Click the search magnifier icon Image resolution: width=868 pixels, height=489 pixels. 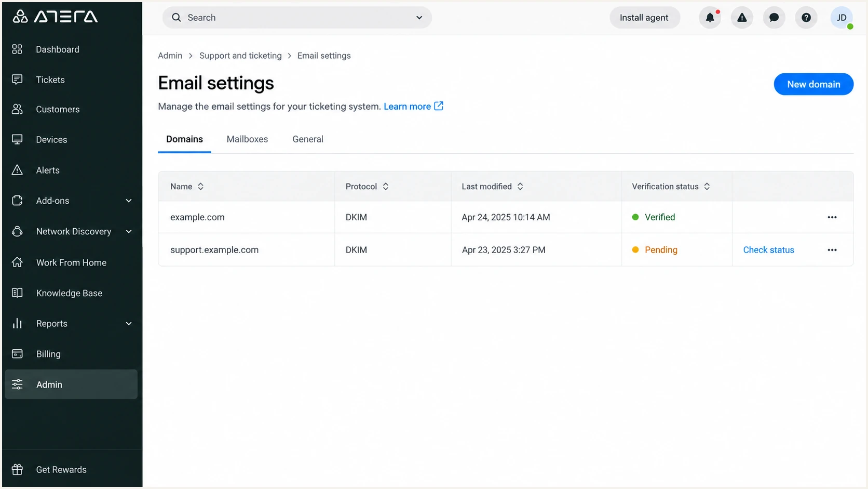(x=177, y=17)
